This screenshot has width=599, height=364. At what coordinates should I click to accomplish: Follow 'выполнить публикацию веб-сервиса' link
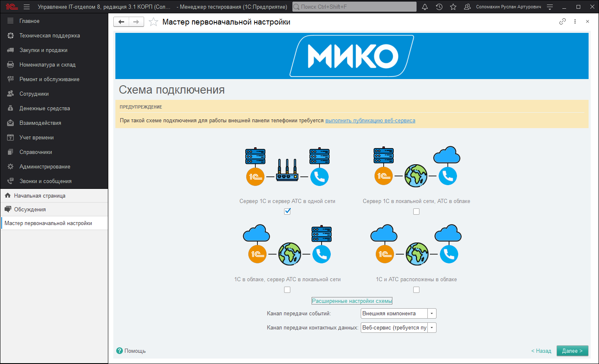370,121
